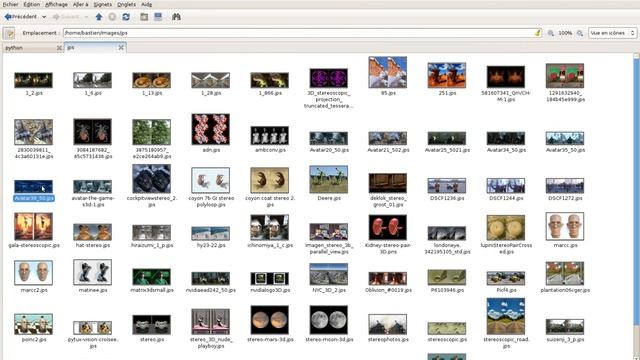The width and height of the screenshot is (640, 360).
Task: Click the Suivant forward button
Action: (66, 17)
